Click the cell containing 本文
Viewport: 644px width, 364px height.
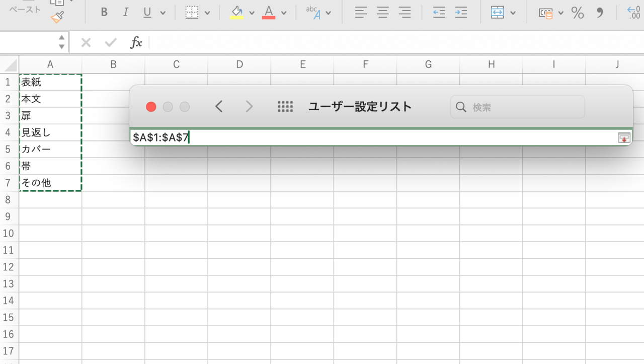(x=50, y=99)
